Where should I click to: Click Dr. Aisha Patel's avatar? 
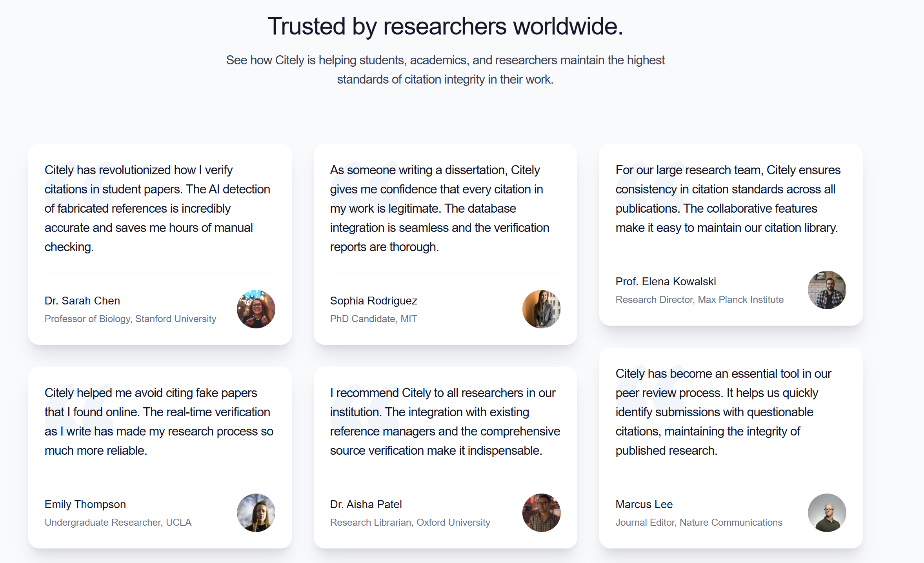541,513
